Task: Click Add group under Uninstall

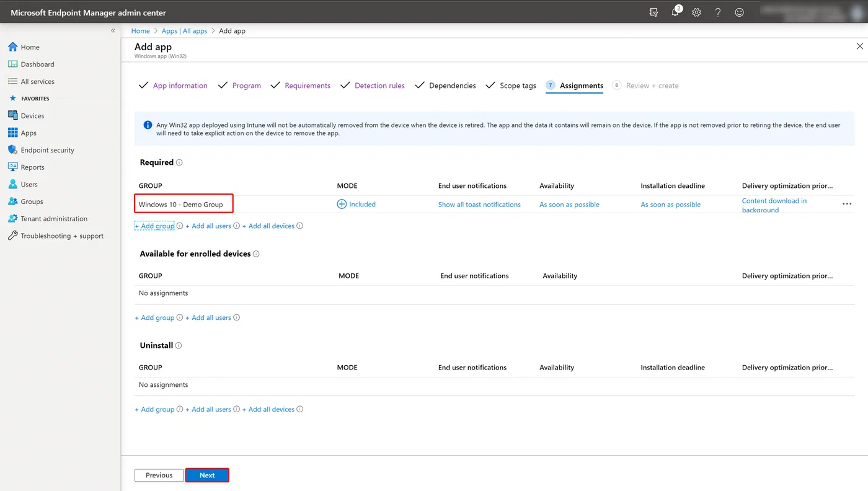Action: click(x=154, y=410)
